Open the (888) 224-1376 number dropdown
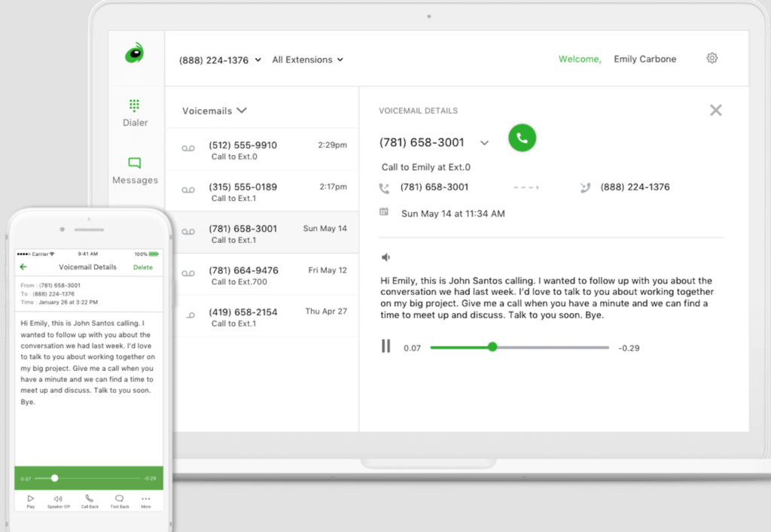771x532 pixels. pos(220,60)
